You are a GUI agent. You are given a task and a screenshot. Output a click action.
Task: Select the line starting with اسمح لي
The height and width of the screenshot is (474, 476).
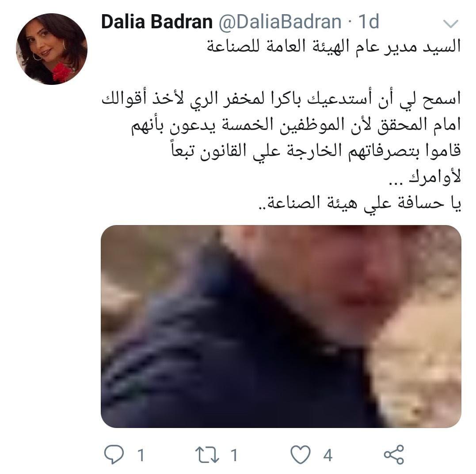[x=281, y=99]
